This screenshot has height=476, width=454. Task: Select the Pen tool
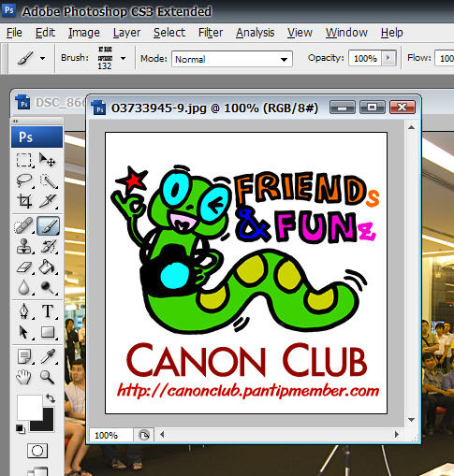tap(24, 311)
